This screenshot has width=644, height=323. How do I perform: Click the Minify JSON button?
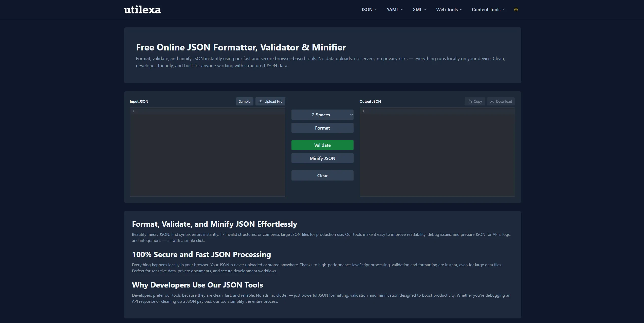tap(322, 158)
